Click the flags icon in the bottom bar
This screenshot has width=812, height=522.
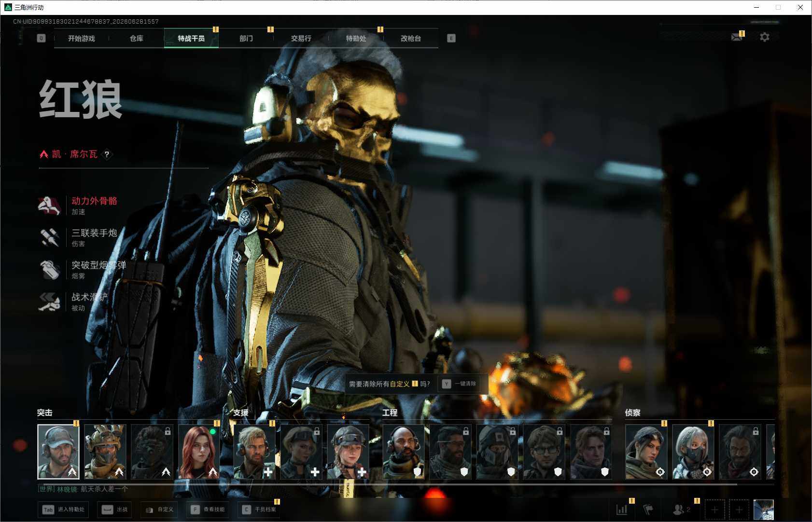coord(648,509)
